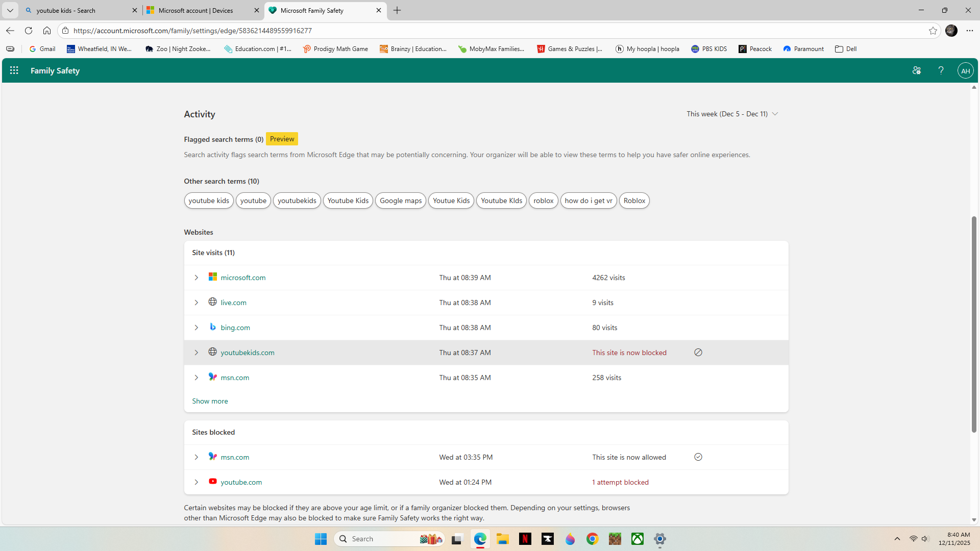Click the favorite star in address bar
Image resolution: width=980 pixels, height=551 pixels.
click(933, 31)
